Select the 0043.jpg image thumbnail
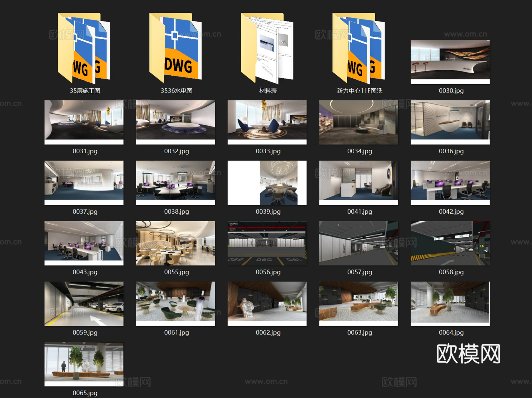 (x=84, y=243)
